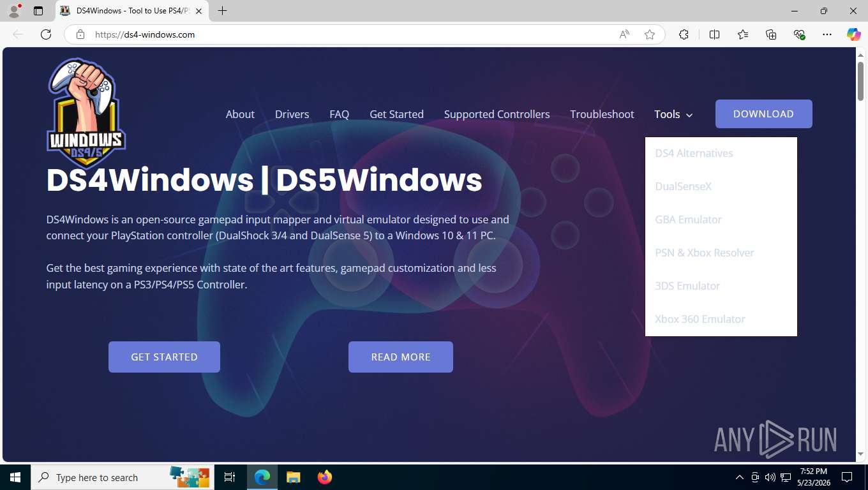Show hidden system tray icons

pyautogui.click(x=740, y=477)
